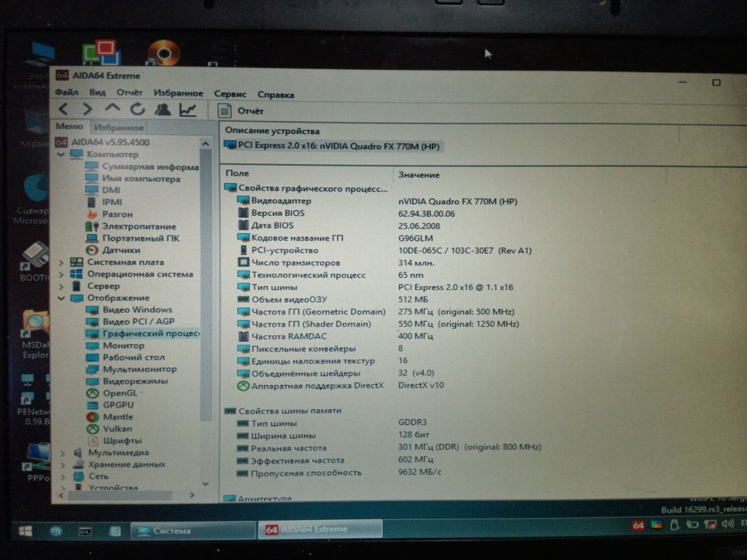Select Видео PCI / AGP item

(131, 322)
